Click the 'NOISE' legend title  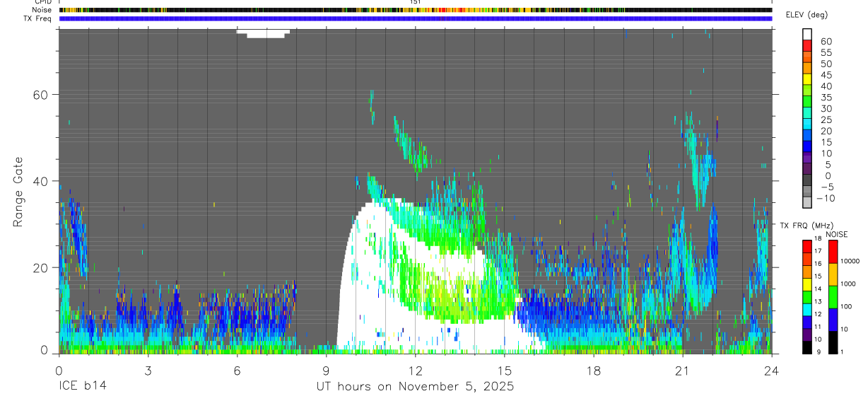(836, 234)
